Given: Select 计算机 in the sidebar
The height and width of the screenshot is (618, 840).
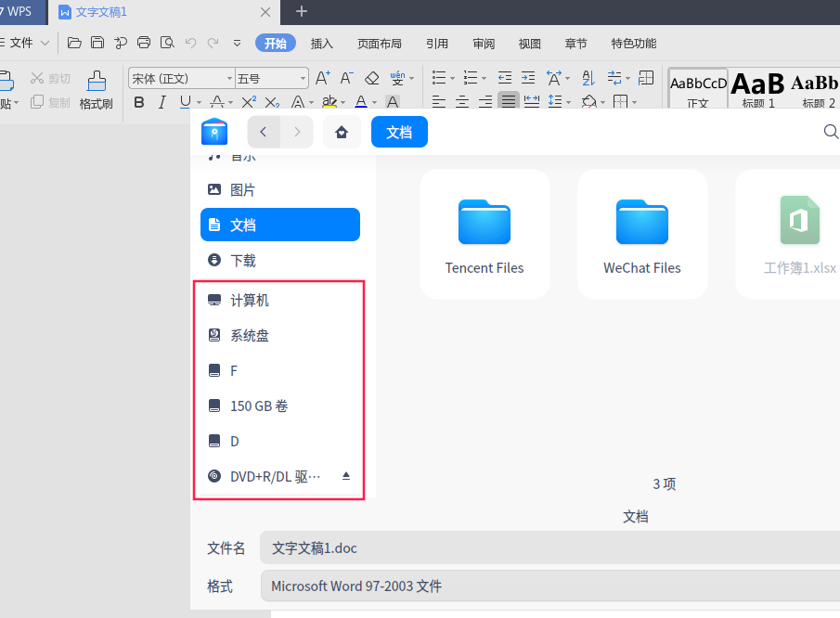Looking at the screenshot, I should click(279, 300).
